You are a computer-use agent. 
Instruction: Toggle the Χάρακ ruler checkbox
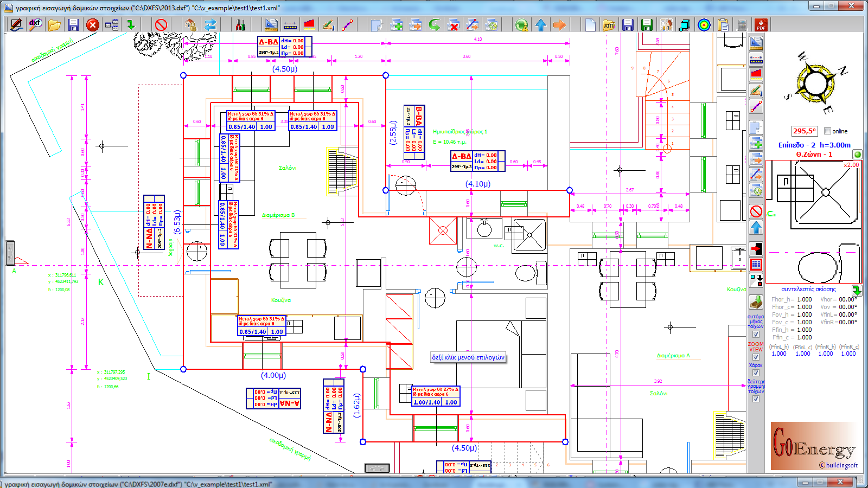(x=756, y=373)
